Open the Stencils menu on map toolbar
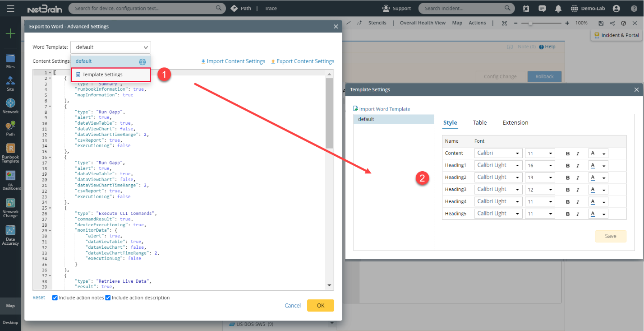This screenshot has width=644, height=331. tap(377, 23)
